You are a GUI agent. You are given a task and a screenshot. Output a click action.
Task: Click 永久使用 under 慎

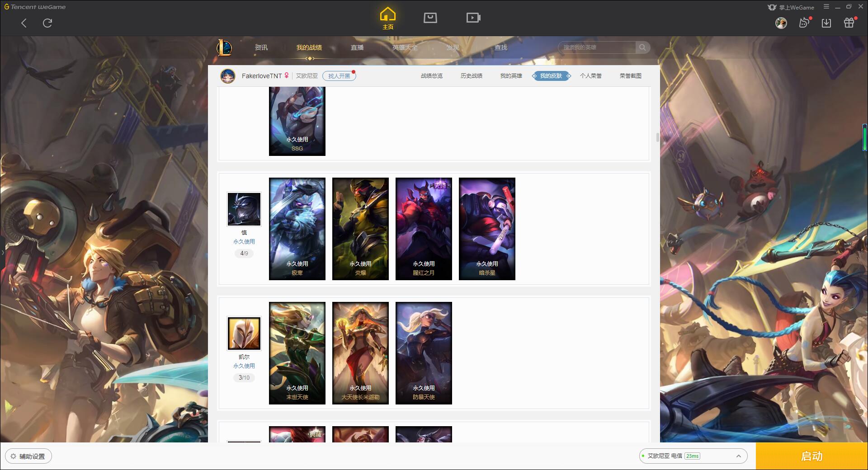point(244,242)
